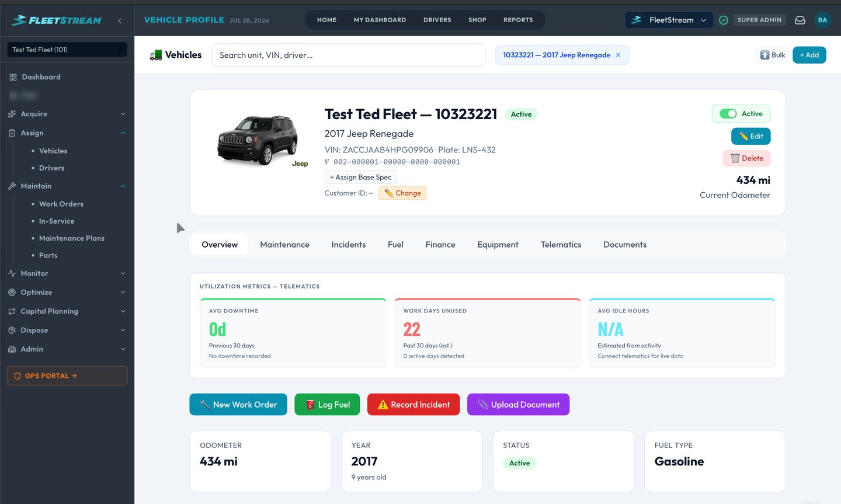Switch to the Fuel tab

395,245
